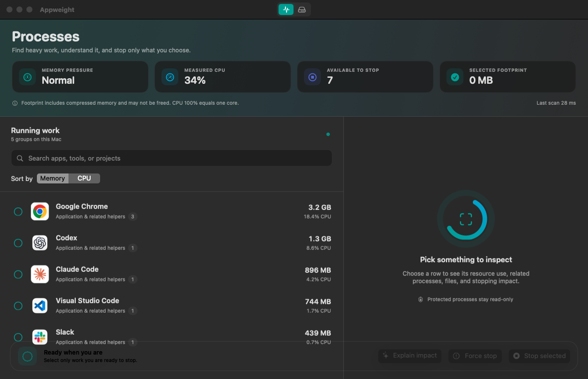Click the Claude Code app icon
This screenshot has height=379, width=588.
tap(40, 274)
